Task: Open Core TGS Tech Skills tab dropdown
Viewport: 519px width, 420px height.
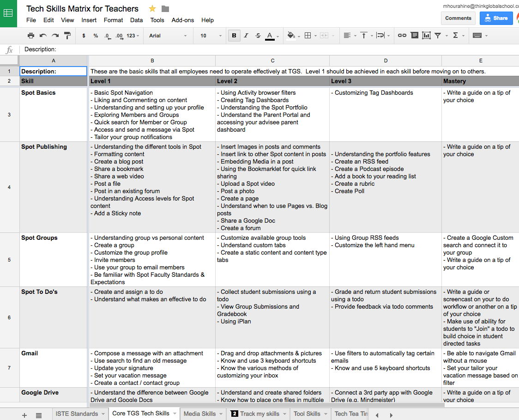Action: [x=175, y=414]
